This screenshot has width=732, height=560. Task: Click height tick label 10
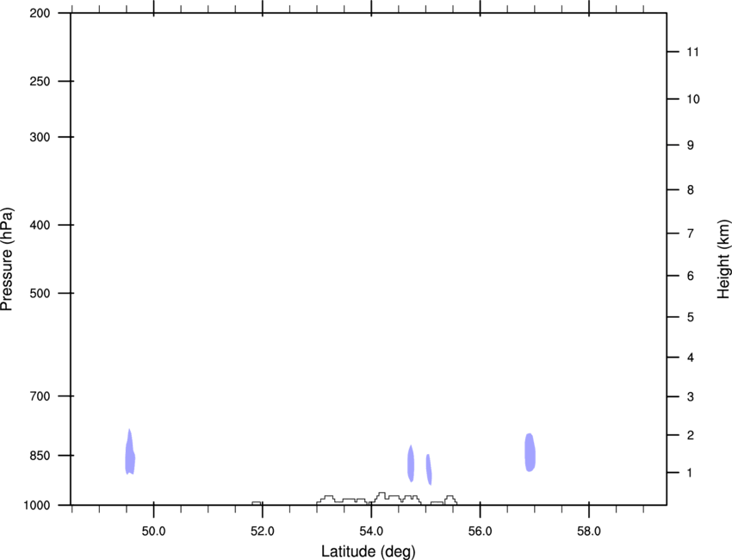click(693, 99)
